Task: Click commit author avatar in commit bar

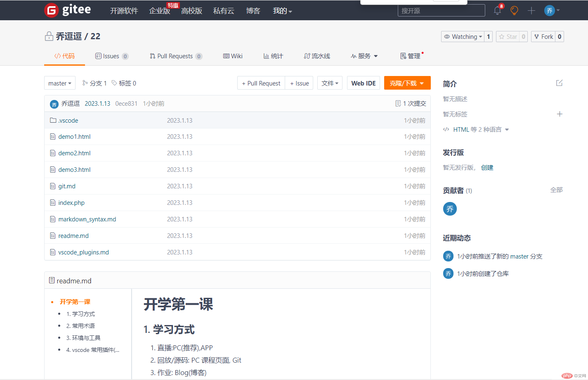Action: coord(54,104)
